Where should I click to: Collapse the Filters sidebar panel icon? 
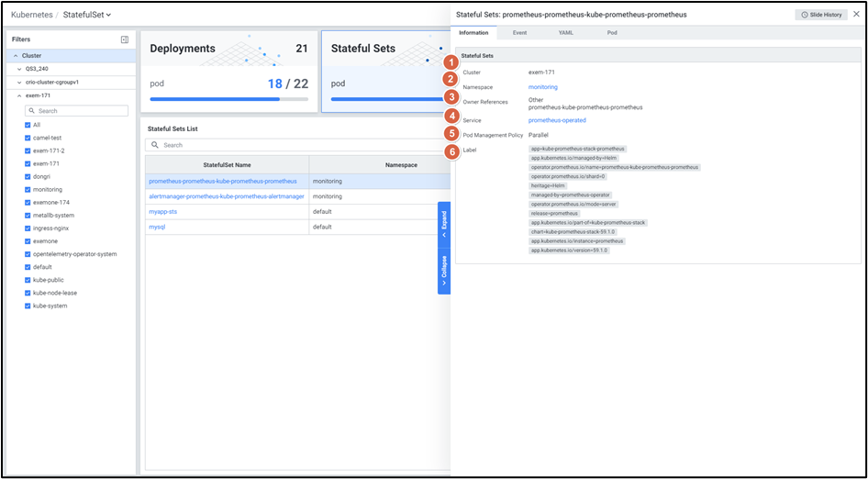pos(125,40)
